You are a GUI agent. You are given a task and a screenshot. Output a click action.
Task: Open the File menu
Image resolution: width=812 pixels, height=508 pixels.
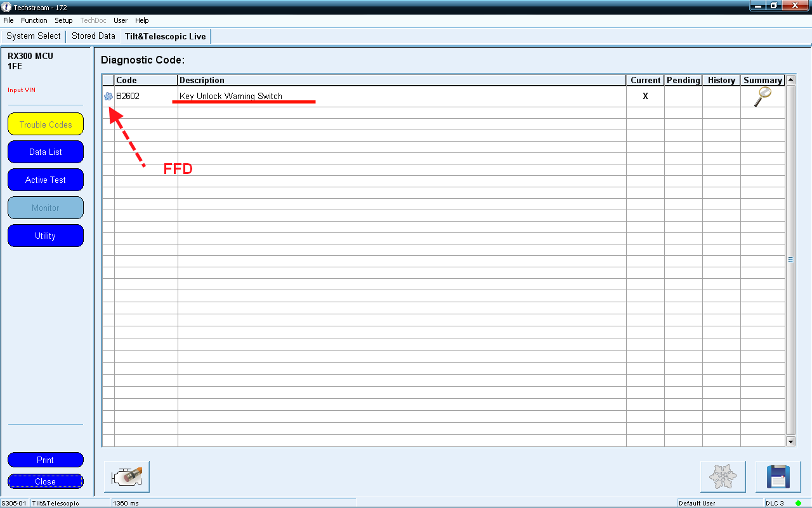click(8, 20)
